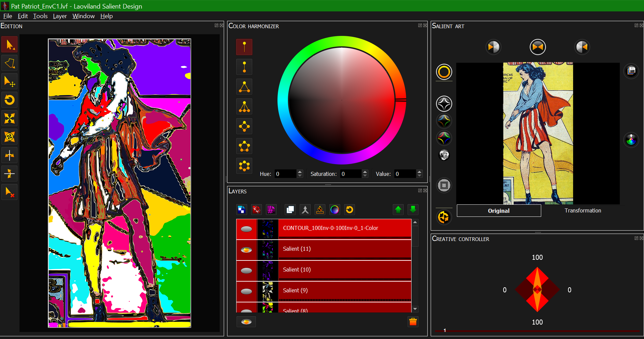Viewport: 644px width, 339px height.
Task: Hide the Salient (11) layer
Action: pos(246,250)
